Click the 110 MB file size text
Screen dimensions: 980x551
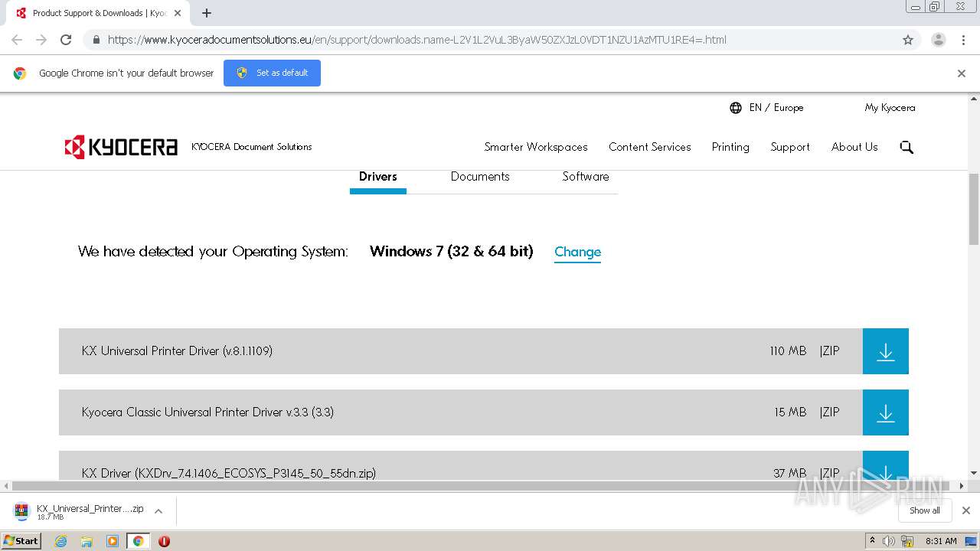(788, 351)
